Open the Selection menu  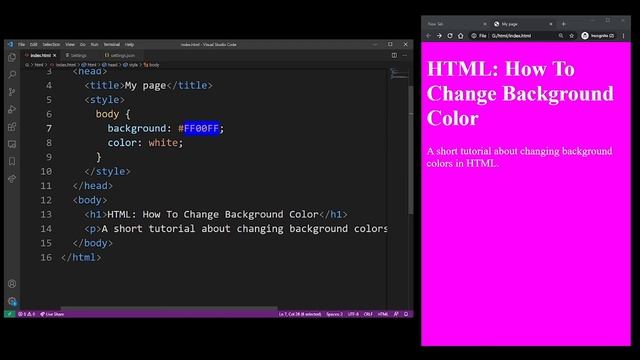click(x=51, y=44)
